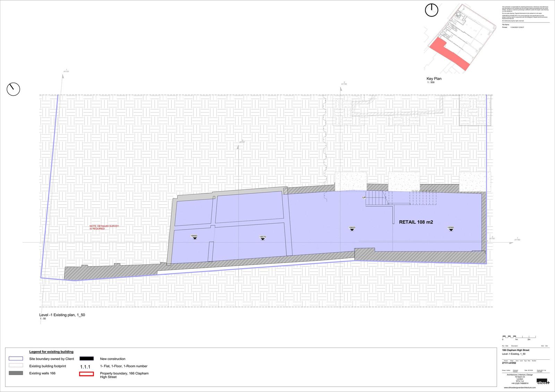The image size is (555, 392).
Task: Select the RETAIL 108 m2 room label
Action: (x=416, y=222)
